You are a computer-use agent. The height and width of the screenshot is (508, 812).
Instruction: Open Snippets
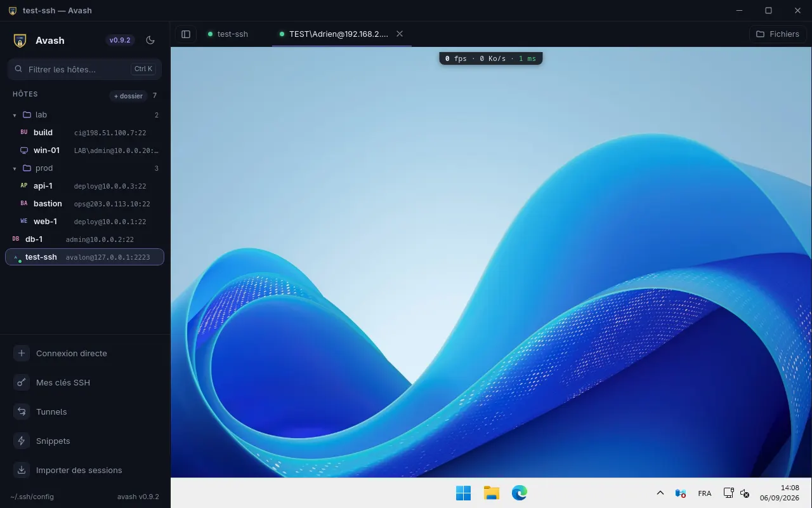click(x=85, y=441)
